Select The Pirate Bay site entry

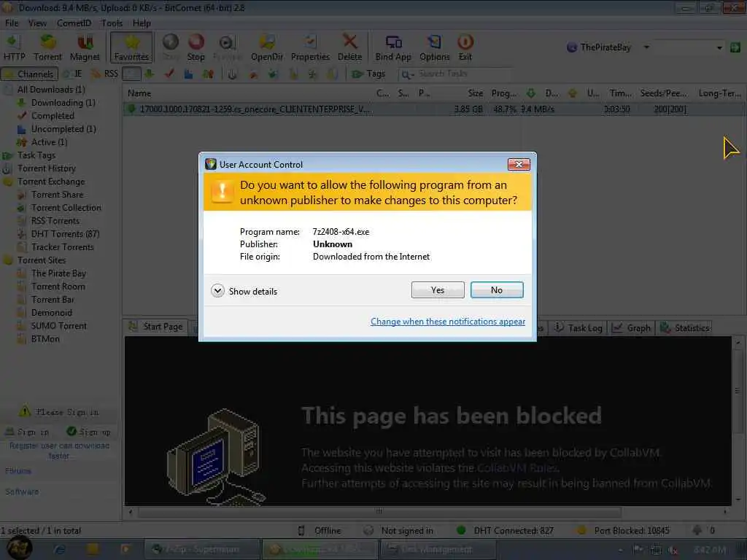tap(58, 273)
